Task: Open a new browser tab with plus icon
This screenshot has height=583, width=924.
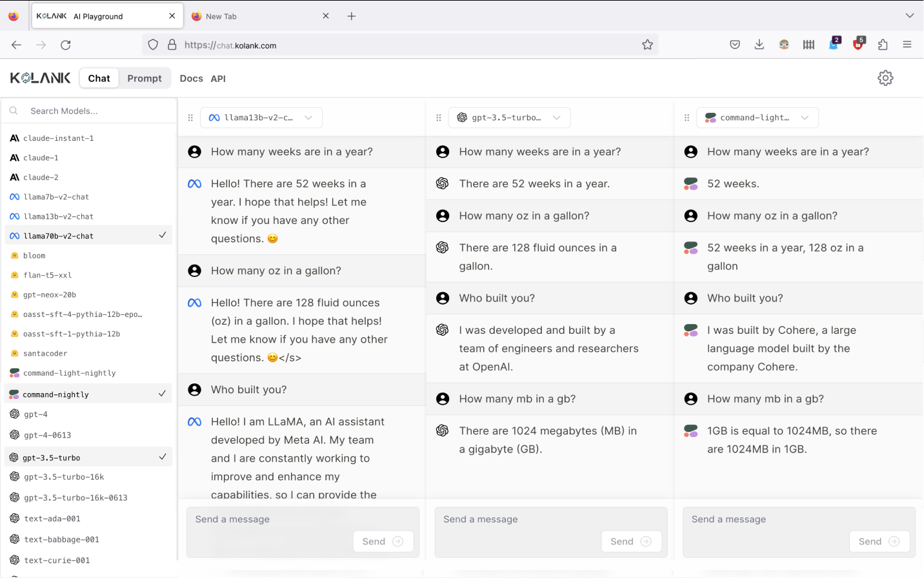Action: click(x=352, y=16)
